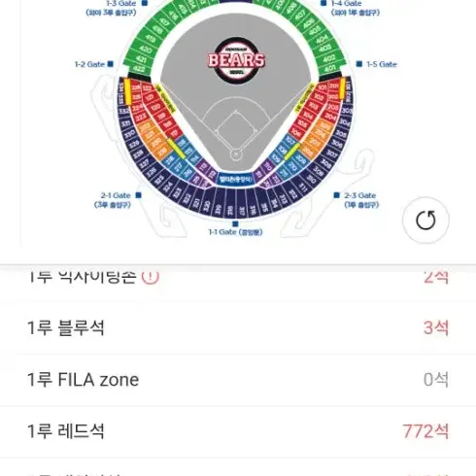
Task: Click the BEARS logo on the field
Action: coord(236,60)
